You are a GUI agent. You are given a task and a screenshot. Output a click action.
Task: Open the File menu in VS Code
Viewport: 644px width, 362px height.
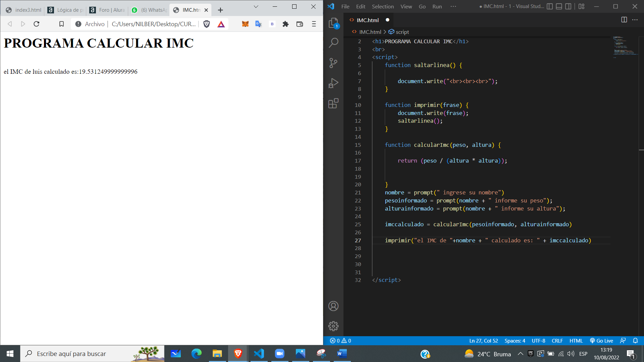345,6
